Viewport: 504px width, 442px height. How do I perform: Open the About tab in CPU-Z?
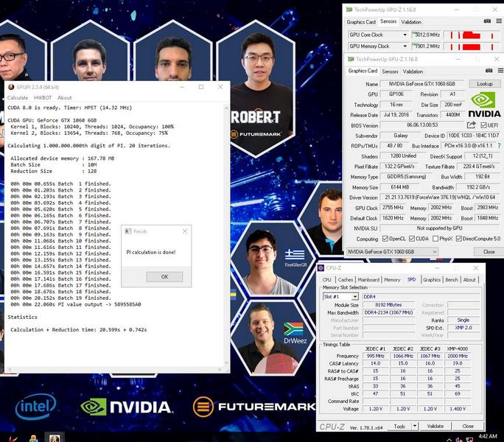469,280
